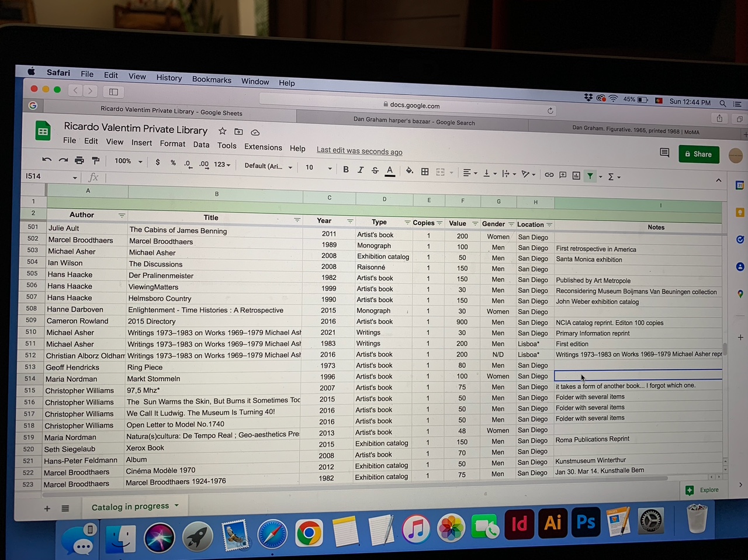Toggle bold formatting
The width and height of the screenshot is (748, 560).
coord(346,170)
